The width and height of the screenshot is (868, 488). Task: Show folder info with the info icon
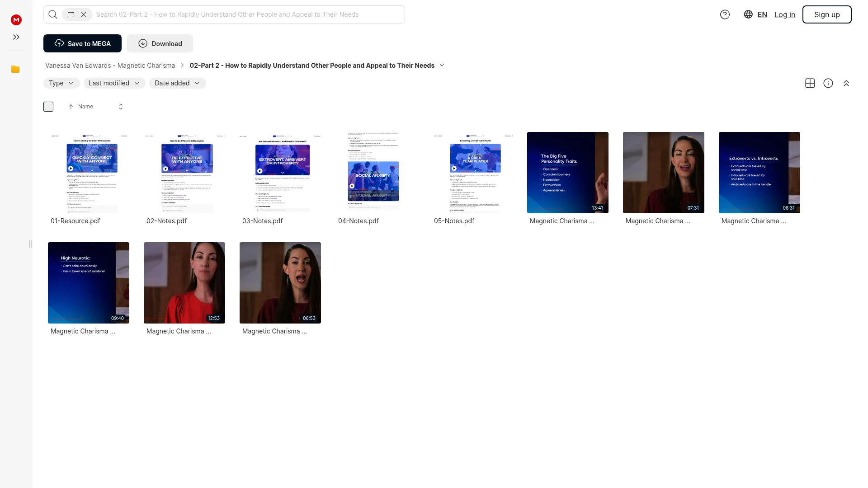click(x=828, y=83)
